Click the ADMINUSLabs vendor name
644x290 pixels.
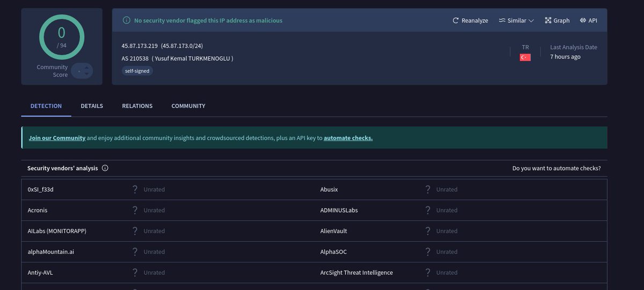click(339, 210)
